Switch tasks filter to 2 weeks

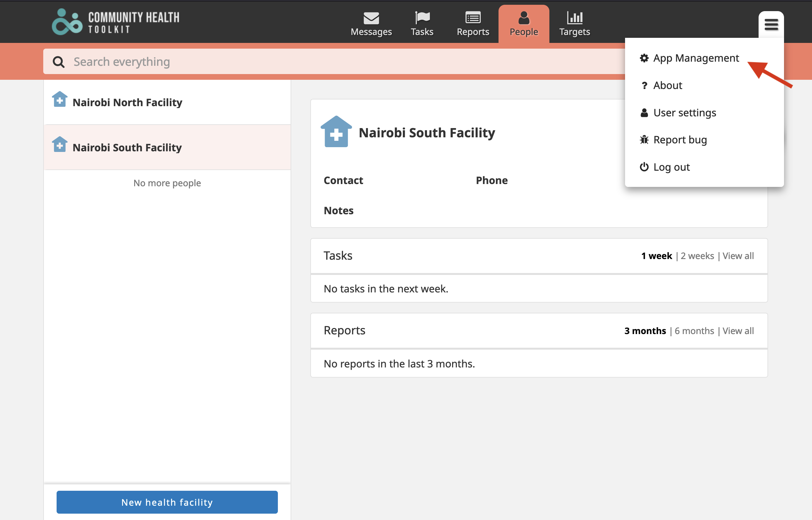click(x=697, y=256)
